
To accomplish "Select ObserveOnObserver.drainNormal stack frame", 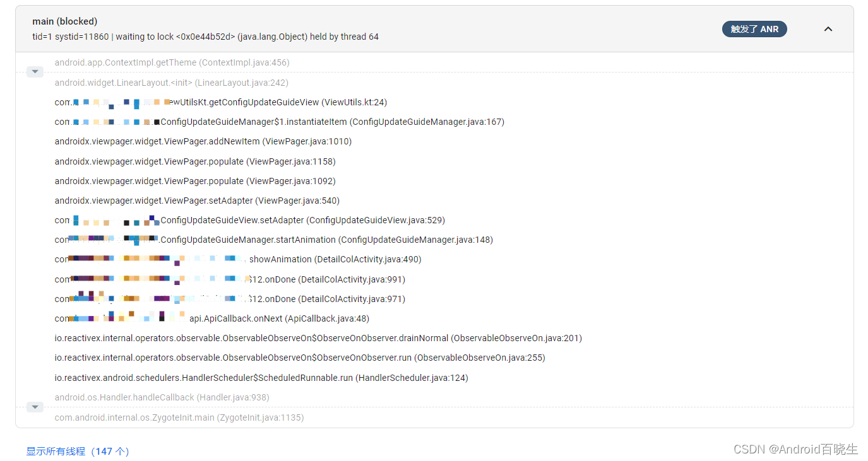I will 318,338.
